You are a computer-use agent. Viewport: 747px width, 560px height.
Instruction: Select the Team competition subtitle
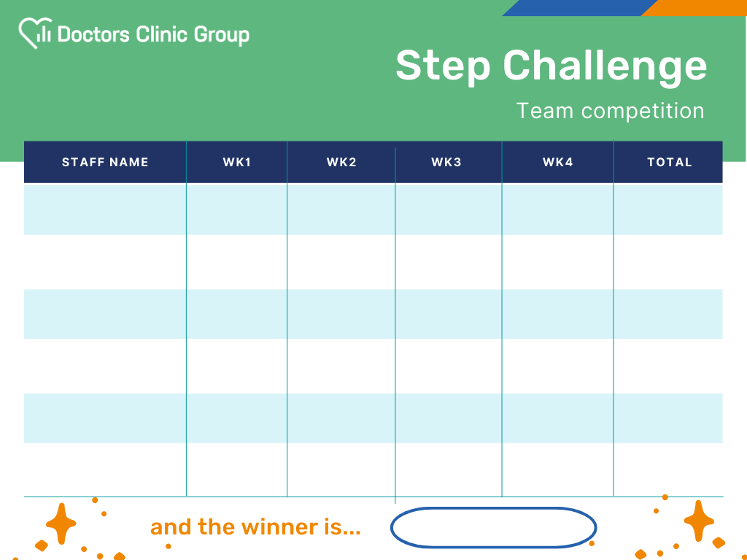(611, 111)
